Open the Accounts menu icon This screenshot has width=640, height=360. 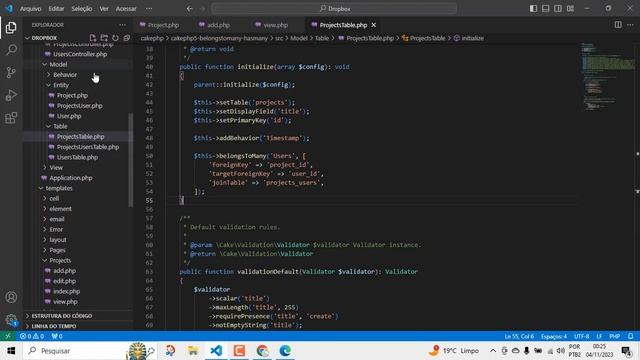[11, 297]
